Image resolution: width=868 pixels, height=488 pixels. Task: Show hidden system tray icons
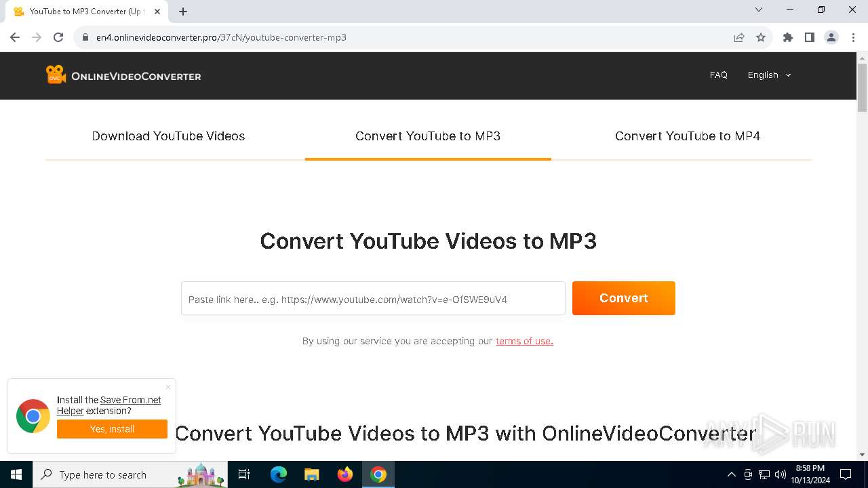[731, 474]
